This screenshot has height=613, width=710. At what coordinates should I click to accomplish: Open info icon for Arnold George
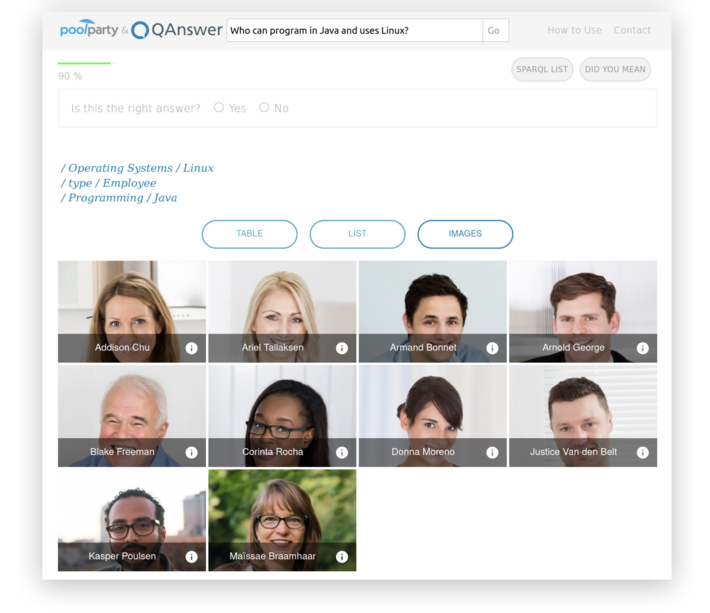point(643,348)
